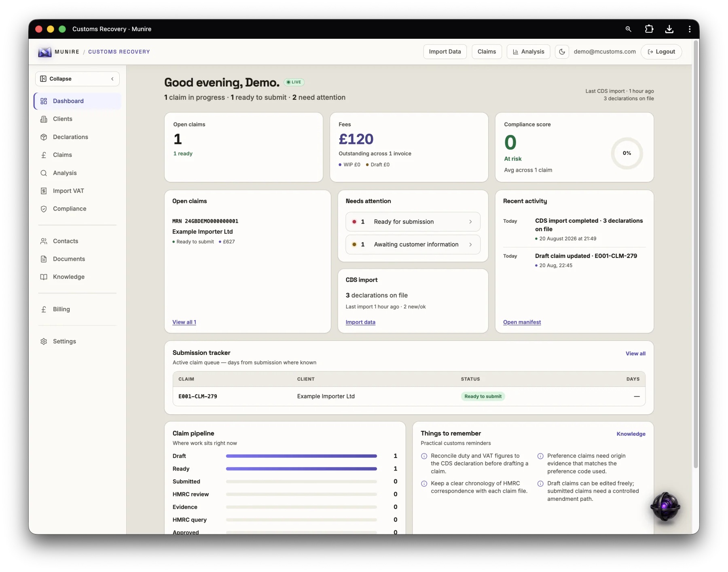Viewport: 728px width, 572px height.
Task: Click the Documents file icon
Action: [44, 259]
